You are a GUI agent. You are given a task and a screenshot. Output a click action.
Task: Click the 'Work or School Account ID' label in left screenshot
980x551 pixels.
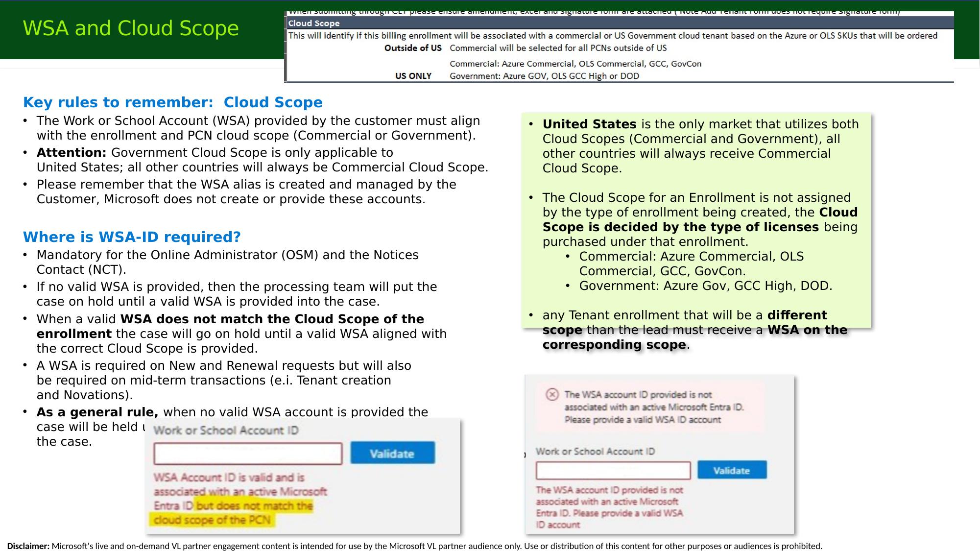point(226,431)
